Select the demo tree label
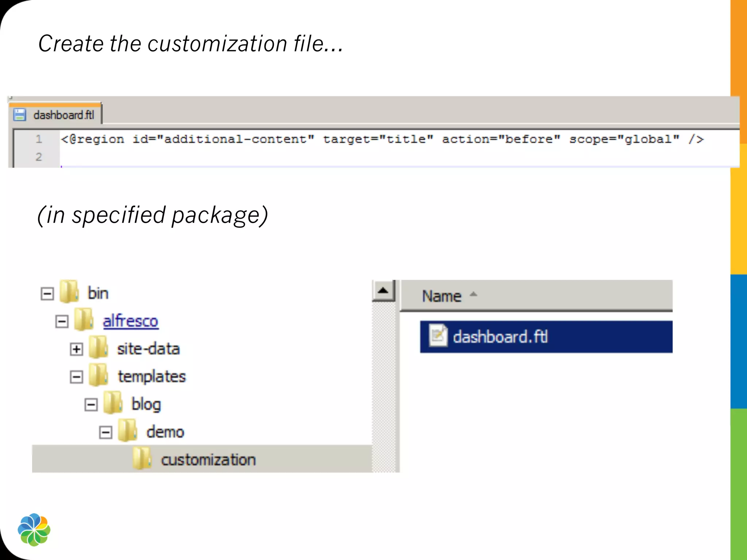 pyautogui.click(x=165, y=432)
